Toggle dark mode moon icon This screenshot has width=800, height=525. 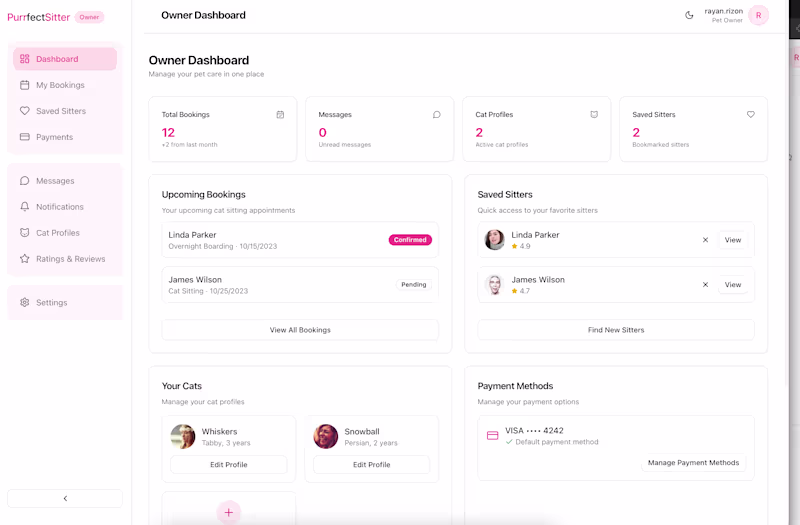click(x=689, y=15)
